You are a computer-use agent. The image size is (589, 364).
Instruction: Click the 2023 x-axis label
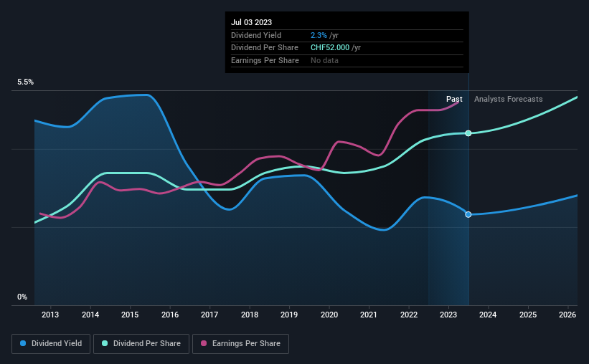pos(448,315)
